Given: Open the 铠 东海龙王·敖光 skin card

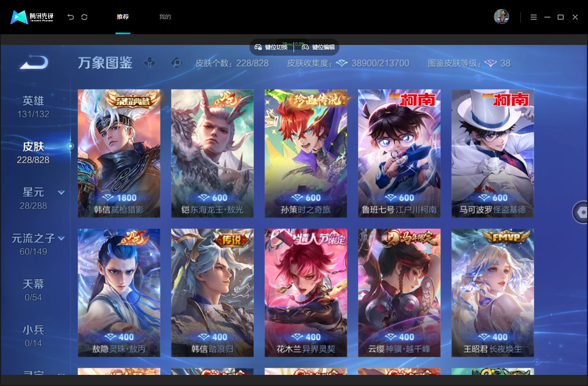Looking at the screenshot, I should click(x=212, y=153).
